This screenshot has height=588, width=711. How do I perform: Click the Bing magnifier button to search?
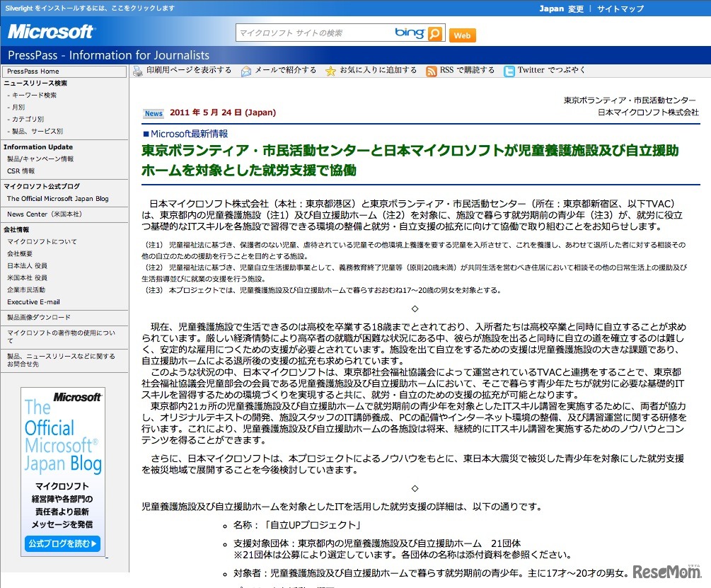435,33
